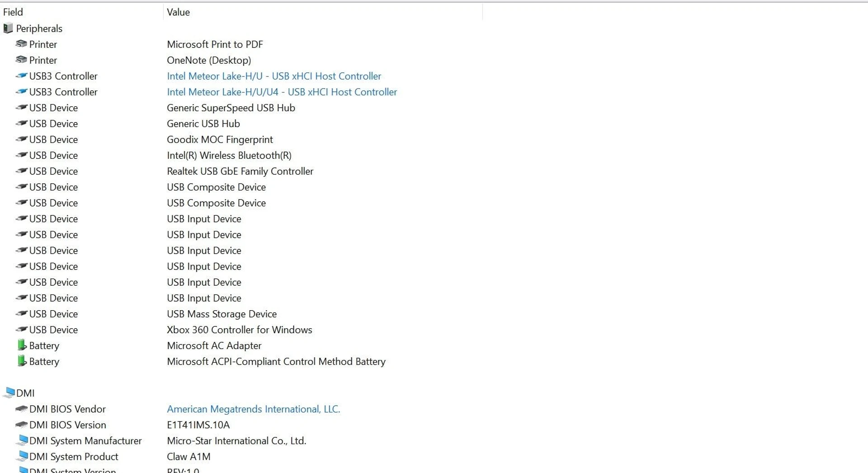This screenshot has width=868, height=473.
Task: Select Micro-Star International Co., Ltd. value
Action: (x=236, y=440)
